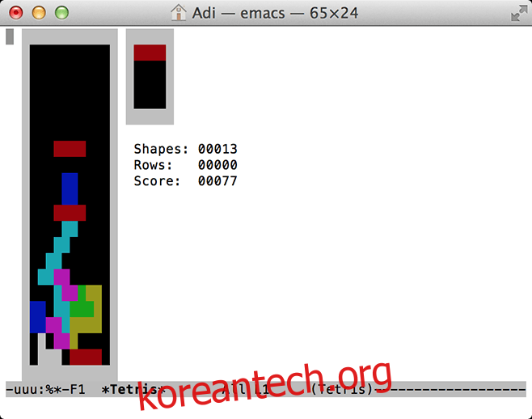Toggle full screen with the arrows icon
The width and height of the screenshot is (532, 419).
click(519, 13)
